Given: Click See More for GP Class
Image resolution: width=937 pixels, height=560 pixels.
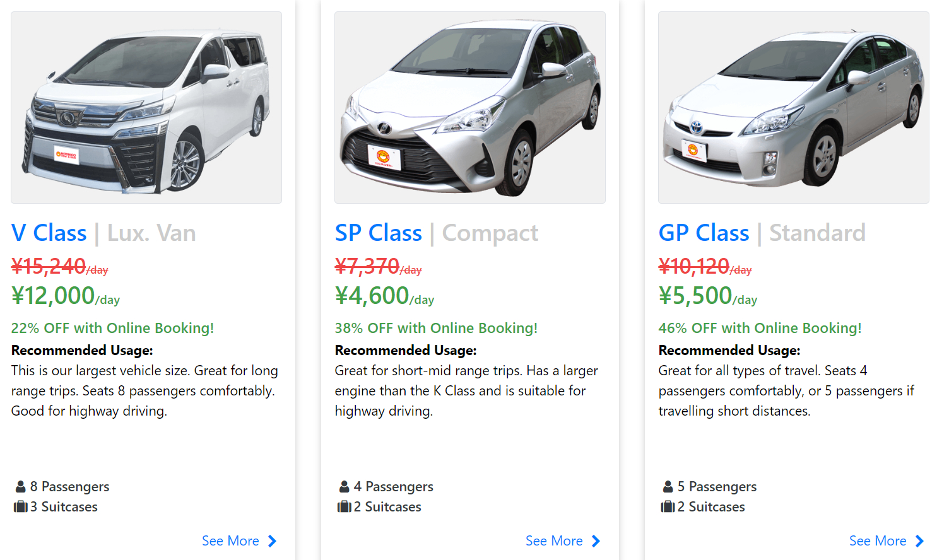Looking at the screenshot, I should (878, 541).
